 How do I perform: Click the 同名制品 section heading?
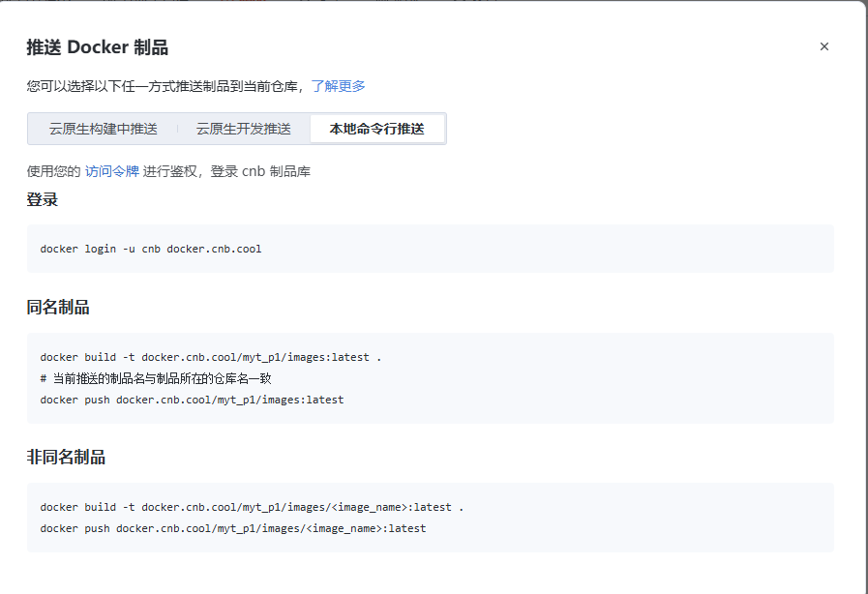click(58, 308)
